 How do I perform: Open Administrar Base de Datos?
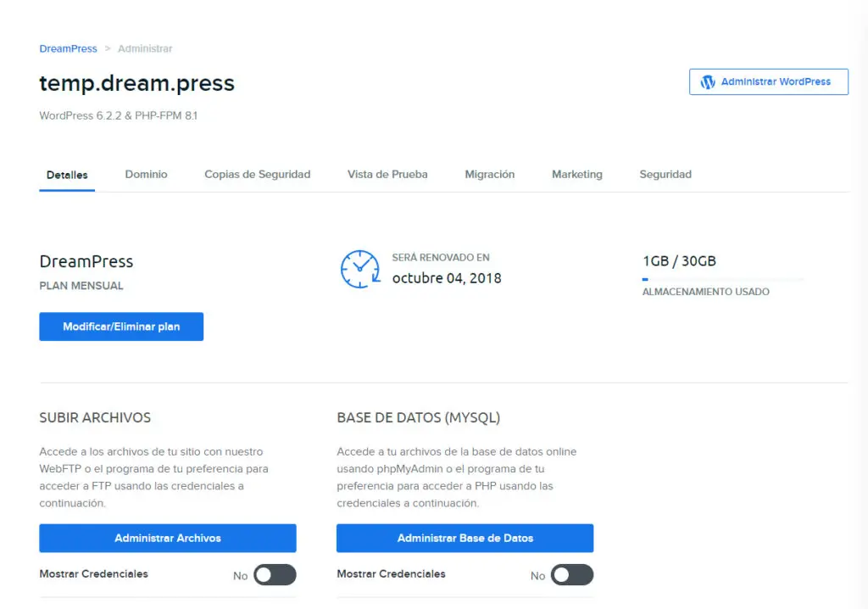(465, 538)
